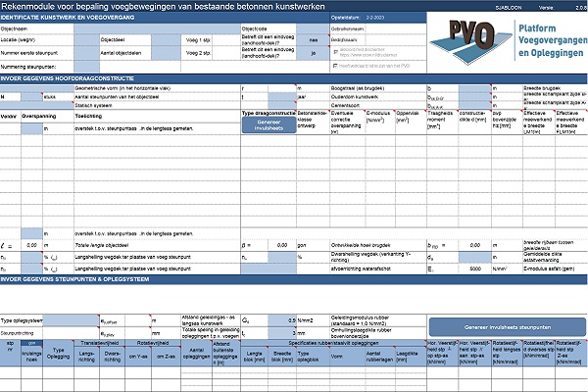Click the 'Type Oplegging' column header

58,353
